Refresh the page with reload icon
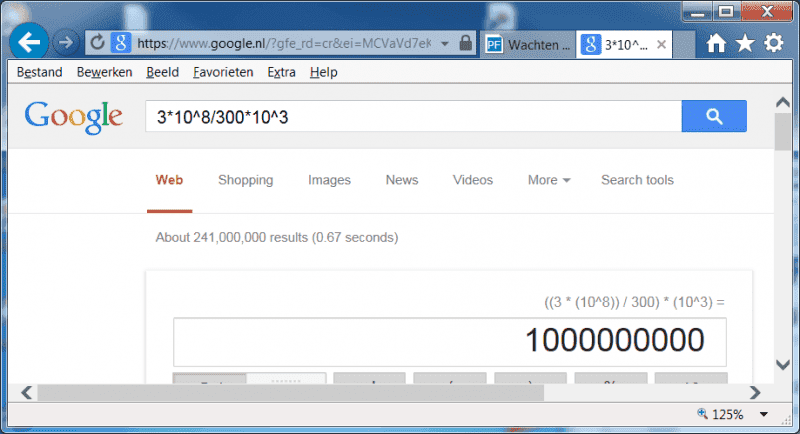Image resolution: width=800 pixels, height=434 pixels. (98, 43)
